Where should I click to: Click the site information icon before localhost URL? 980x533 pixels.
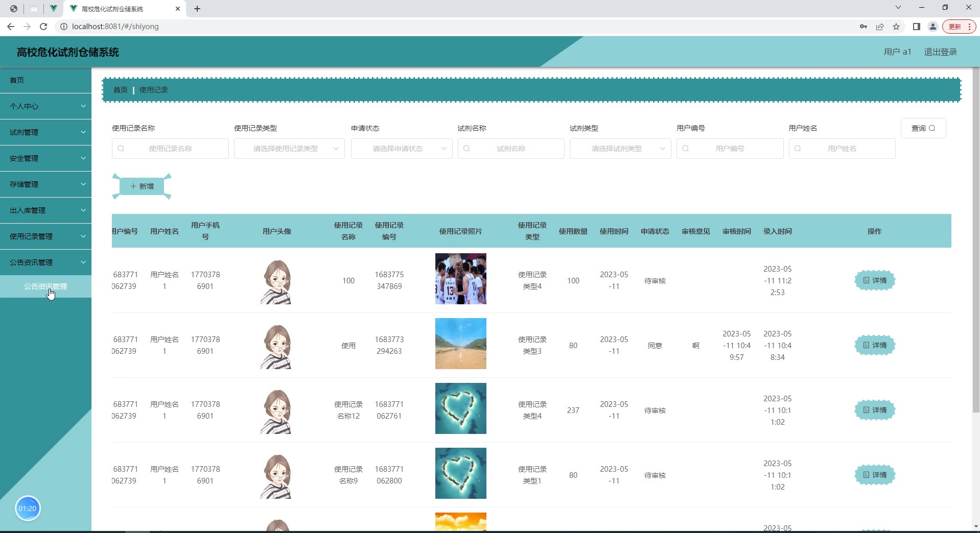[x=64, y=27]
